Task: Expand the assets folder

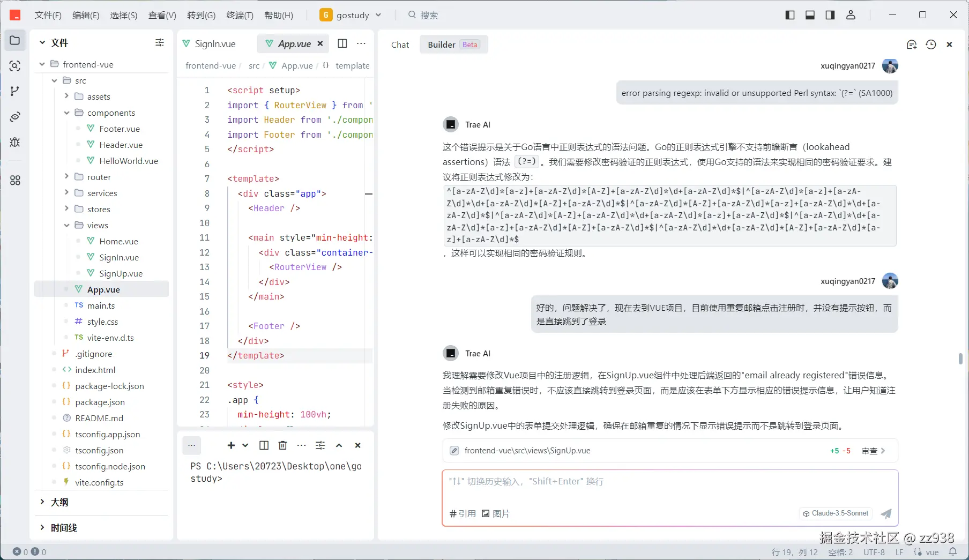Action: click(66, 96)
